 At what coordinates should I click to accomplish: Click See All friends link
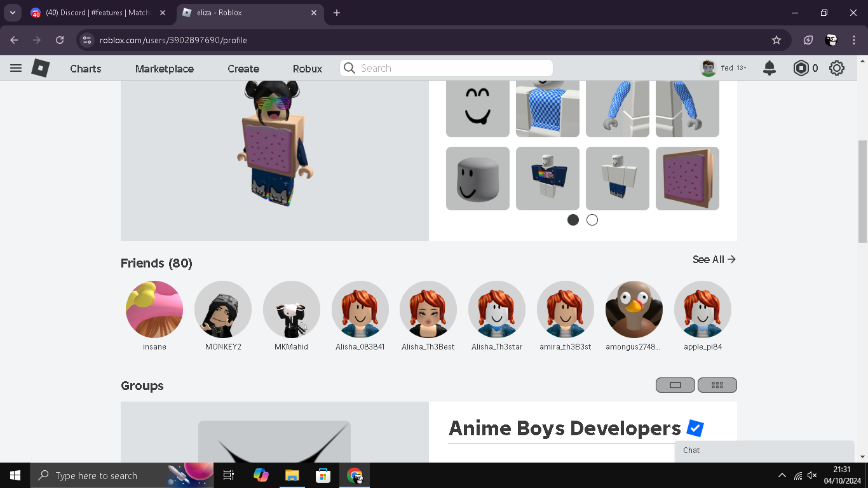[x=714, y=259]
